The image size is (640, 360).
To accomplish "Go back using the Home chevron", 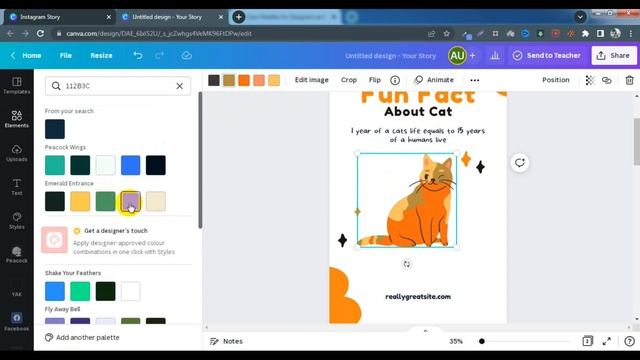I will (x=13, y=56).
